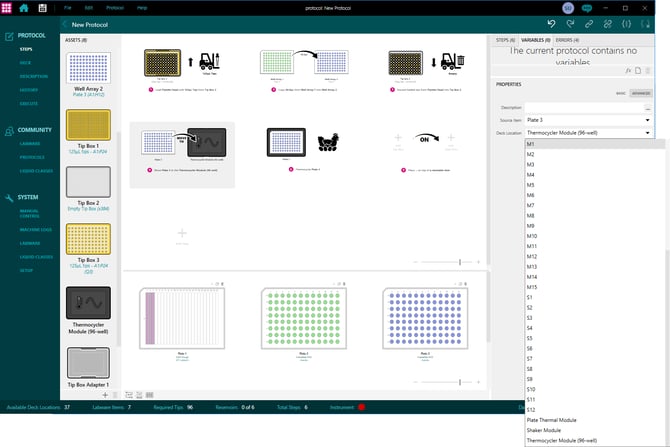Open the app grid launcher icon
Viewport: 670px width, 447px height.
[x=6, y=8]
